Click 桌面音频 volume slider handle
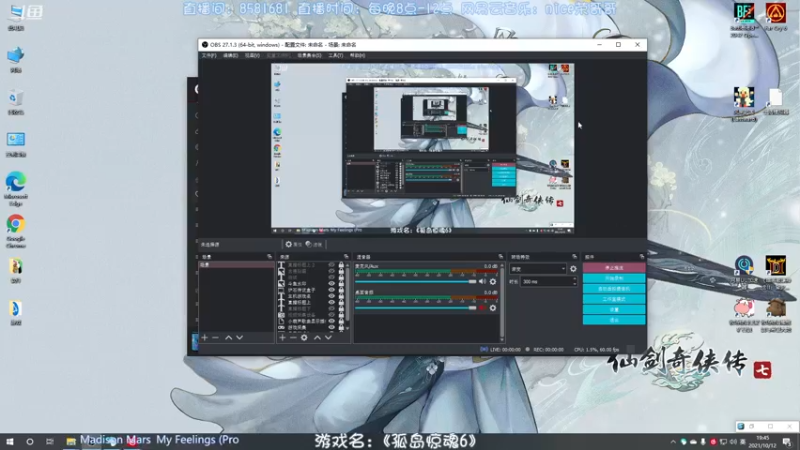The image size is (800, 450). [x=472, y=308]
